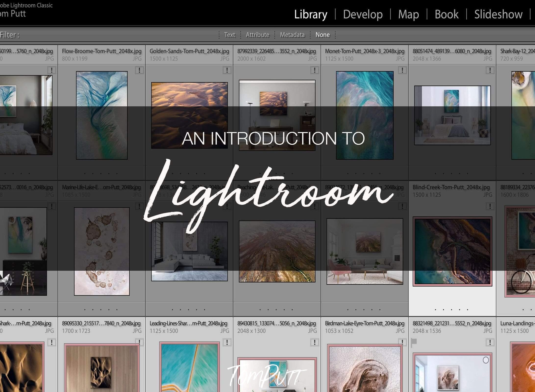Click the Map module tab
Image resolution: width=535 pixels, height=392 pixels.
click(408, 14)
